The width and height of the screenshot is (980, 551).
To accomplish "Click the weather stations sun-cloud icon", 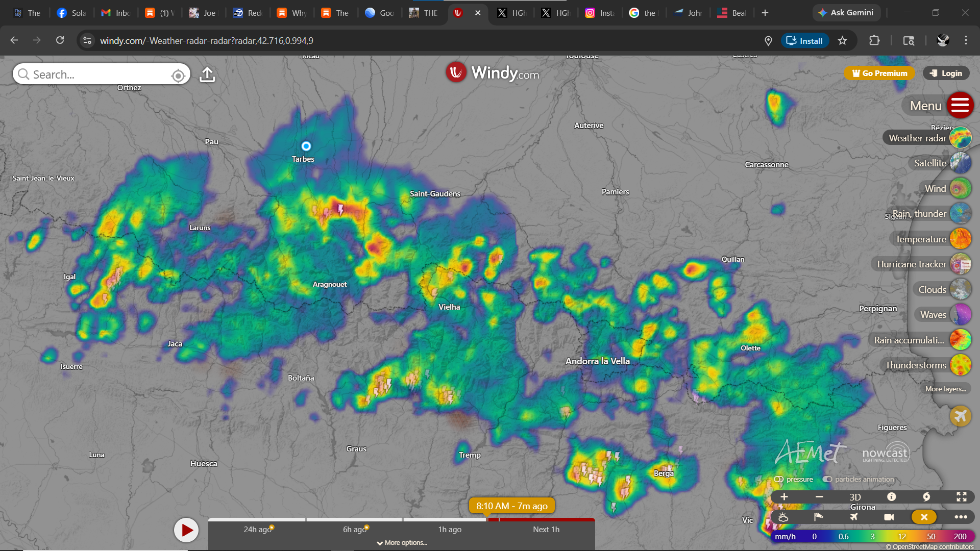I will pos(783,517).
